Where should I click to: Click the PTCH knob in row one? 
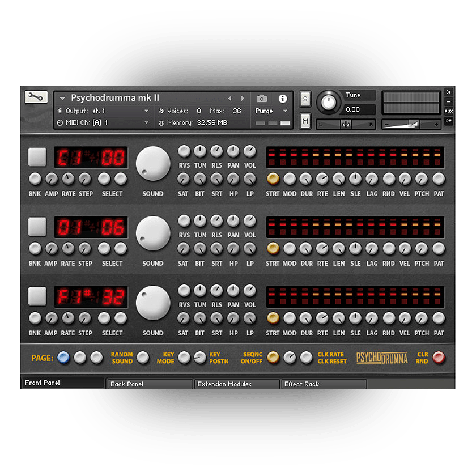422,179
